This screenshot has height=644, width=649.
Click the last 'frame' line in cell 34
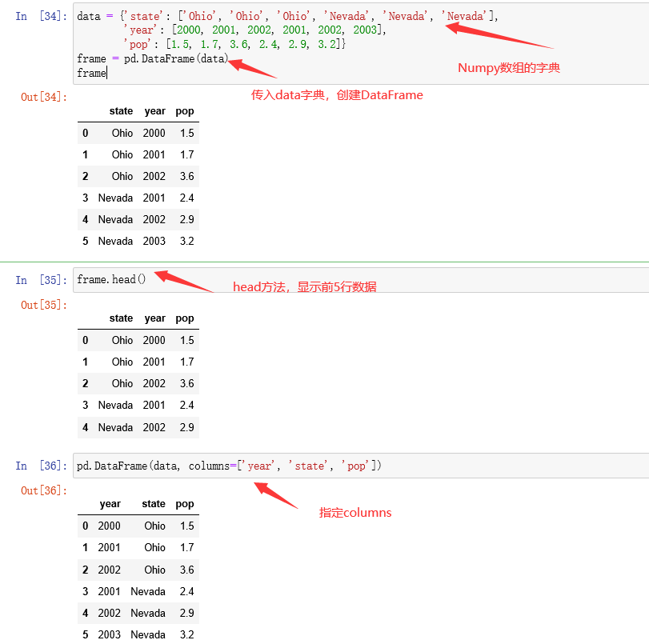(x=91, y=74)
